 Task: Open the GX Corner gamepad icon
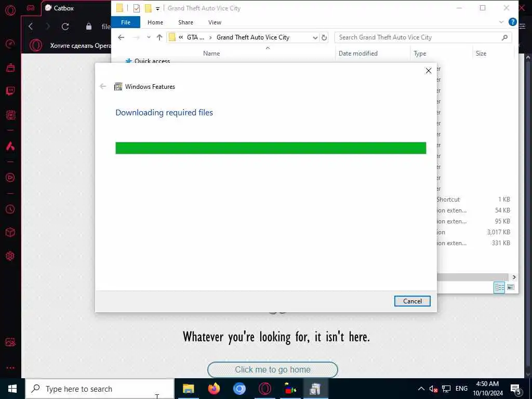coord(31,8)
